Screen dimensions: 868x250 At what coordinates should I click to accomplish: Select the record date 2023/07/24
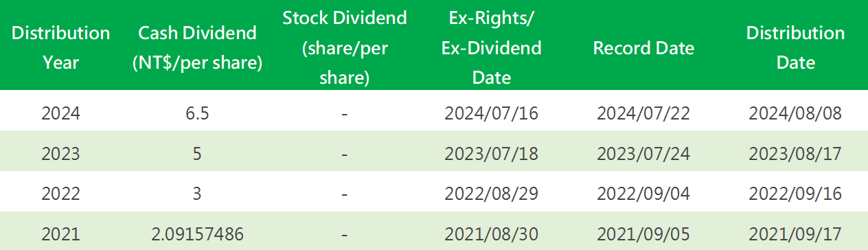643,154
